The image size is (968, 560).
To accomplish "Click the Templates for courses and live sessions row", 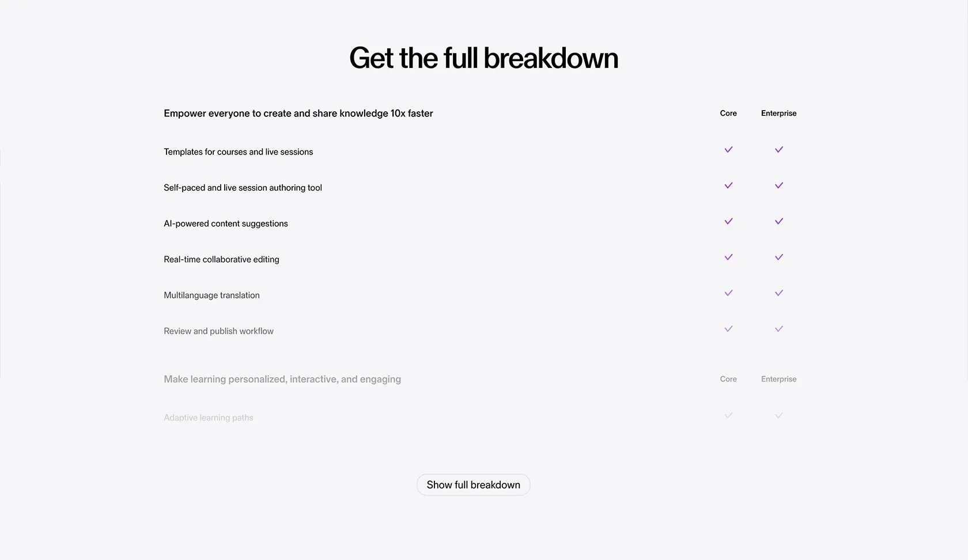I will pos(480,152).
